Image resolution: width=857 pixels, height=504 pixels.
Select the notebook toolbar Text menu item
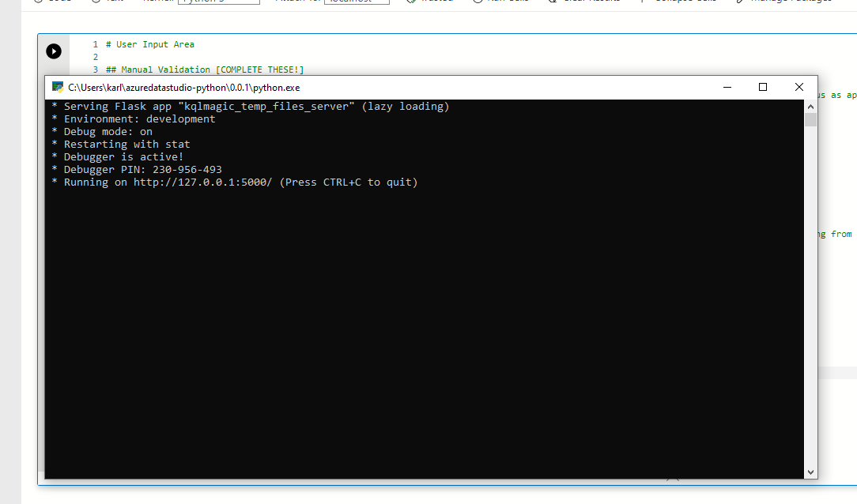tap(107, 2)
